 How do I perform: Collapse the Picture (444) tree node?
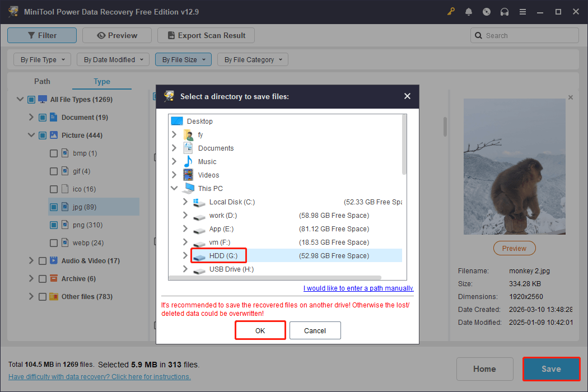pyautogui.click(x=31, y=135)
